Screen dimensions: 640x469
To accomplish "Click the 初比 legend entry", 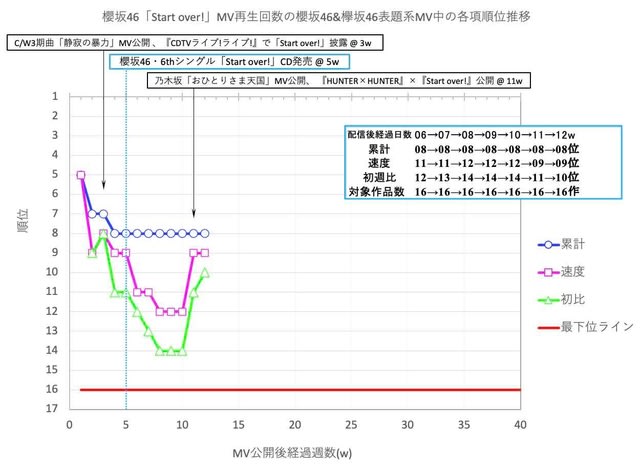I will (561, 300).
